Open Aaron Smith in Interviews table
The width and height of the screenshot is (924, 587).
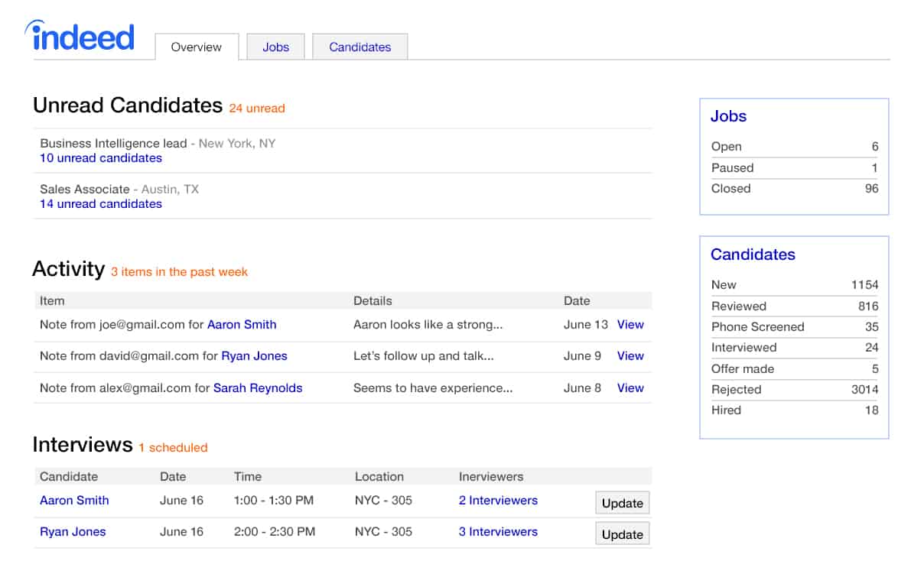74,501
